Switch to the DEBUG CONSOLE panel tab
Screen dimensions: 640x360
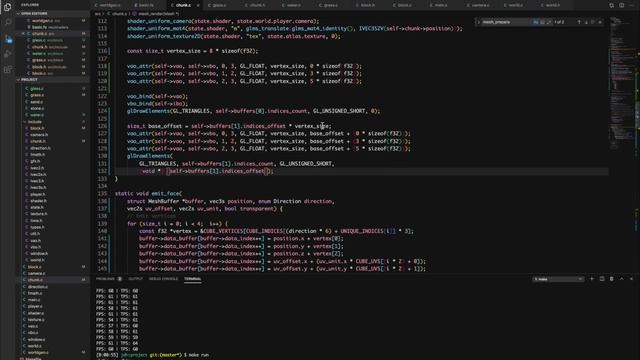click(163, 279)
